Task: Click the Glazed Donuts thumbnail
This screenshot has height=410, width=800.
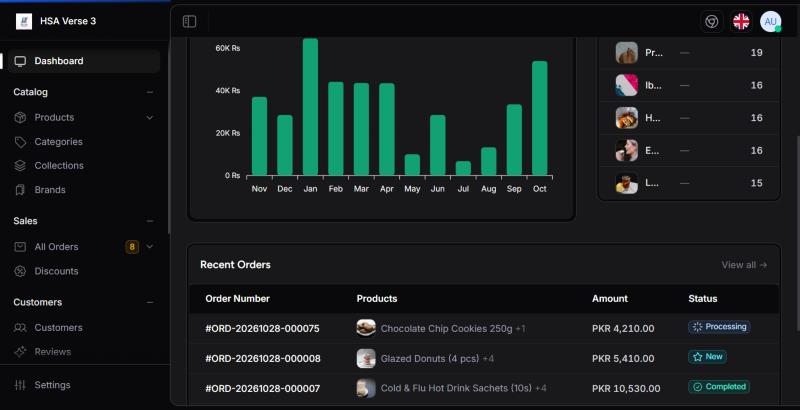Action: click(x=366, y=358)
